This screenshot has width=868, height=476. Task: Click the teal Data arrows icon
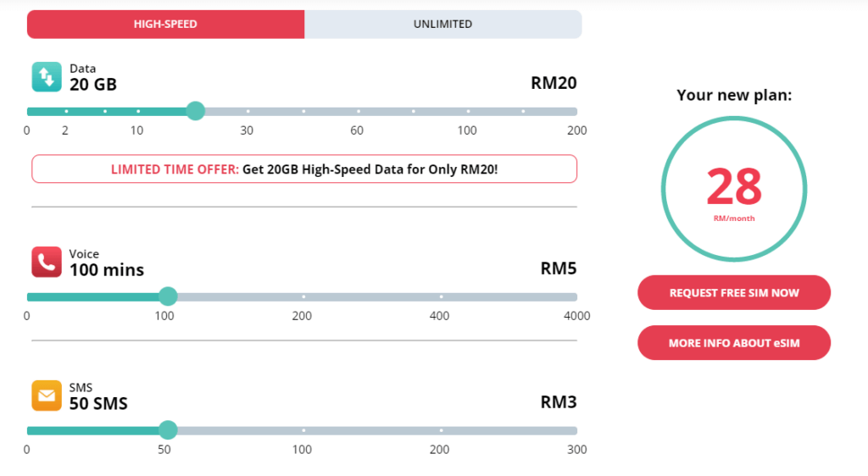[47, 77]
